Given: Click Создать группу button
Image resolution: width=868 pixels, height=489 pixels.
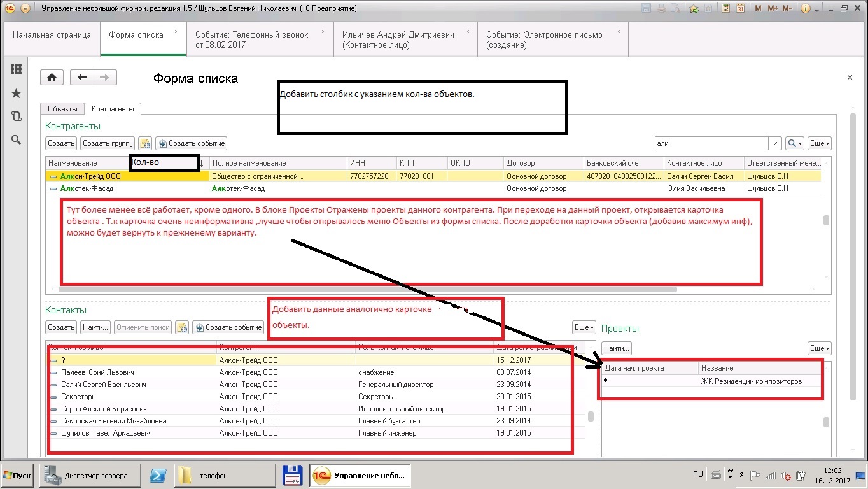Looking at the screenshot, I should pyautogui.click(x=108, y=143).
